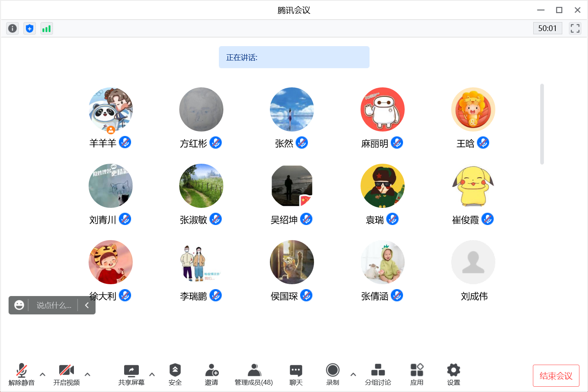Enter full screen mode
Viewport: 588px width, 392px height.
[x=575, y=28]
